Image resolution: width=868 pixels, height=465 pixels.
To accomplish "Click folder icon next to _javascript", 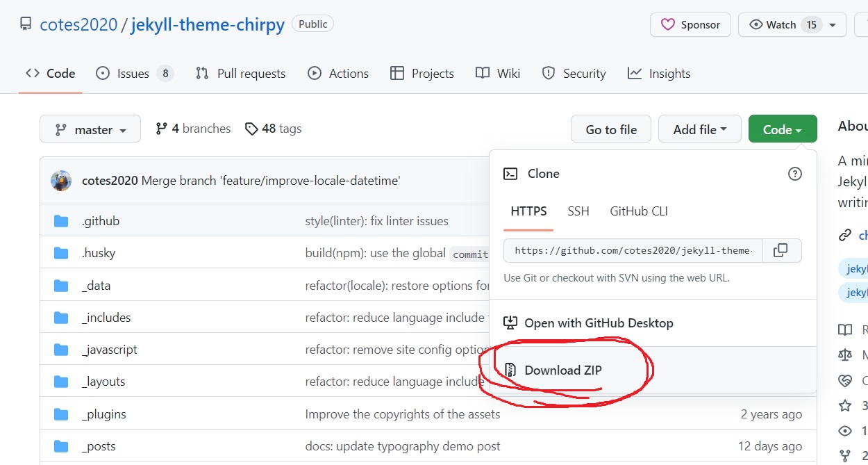I will point(61,350).
